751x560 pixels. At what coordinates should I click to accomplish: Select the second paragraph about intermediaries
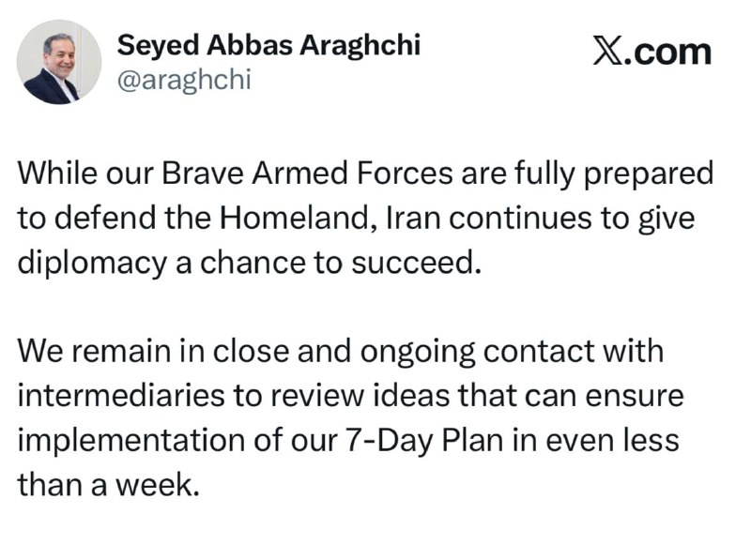click(350, 417)
